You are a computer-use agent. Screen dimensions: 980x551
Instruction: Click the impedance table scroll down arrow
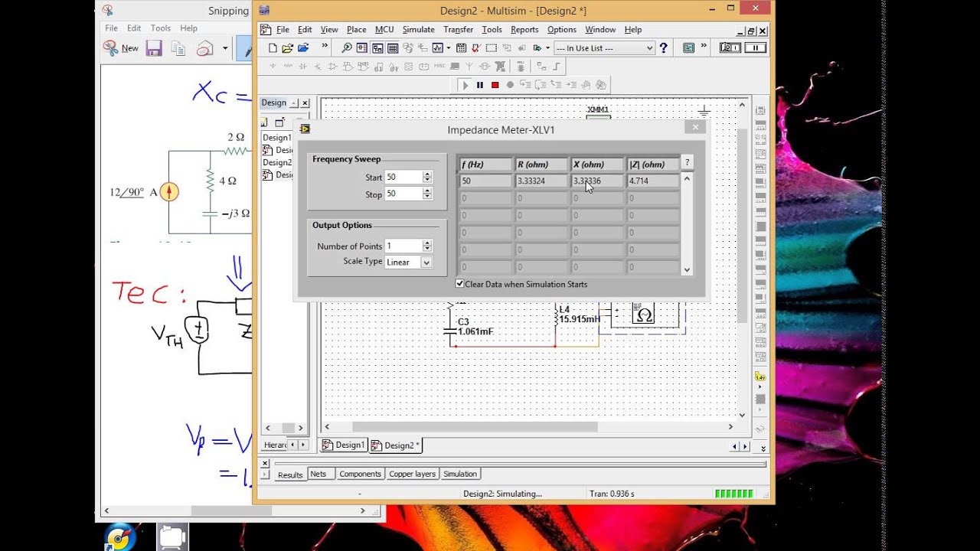tap(687, 269)
